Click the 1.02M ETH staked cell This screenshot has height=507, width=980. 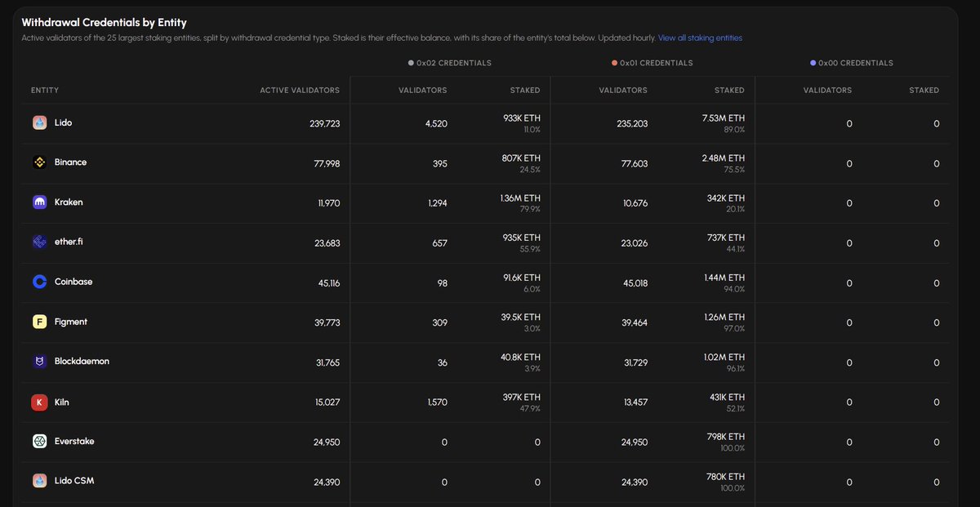(724, 357)
